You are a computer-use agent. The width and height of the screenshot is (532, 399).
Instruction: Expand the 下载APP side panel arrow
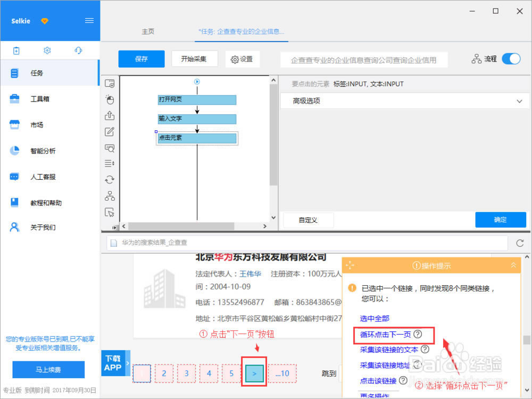coord(128,363)
